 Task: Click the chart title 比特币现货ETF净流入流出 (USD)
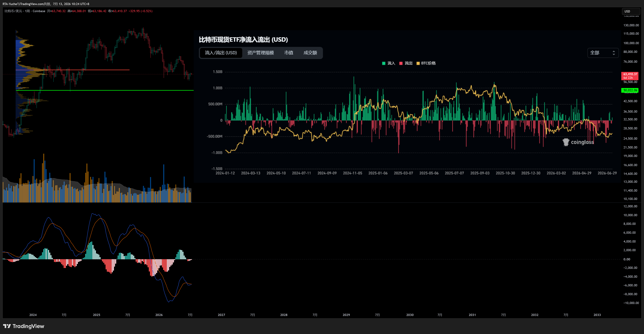[x=243, y=39]
